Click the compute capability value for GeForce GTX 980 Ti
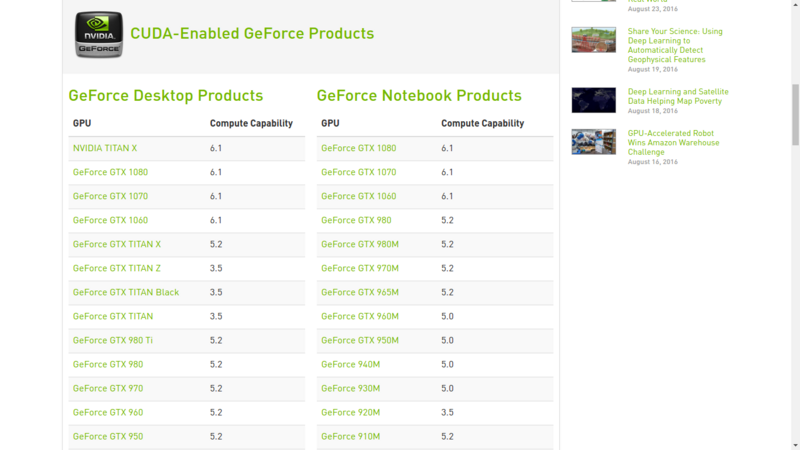The image size is (800, 450). (216, 340)
